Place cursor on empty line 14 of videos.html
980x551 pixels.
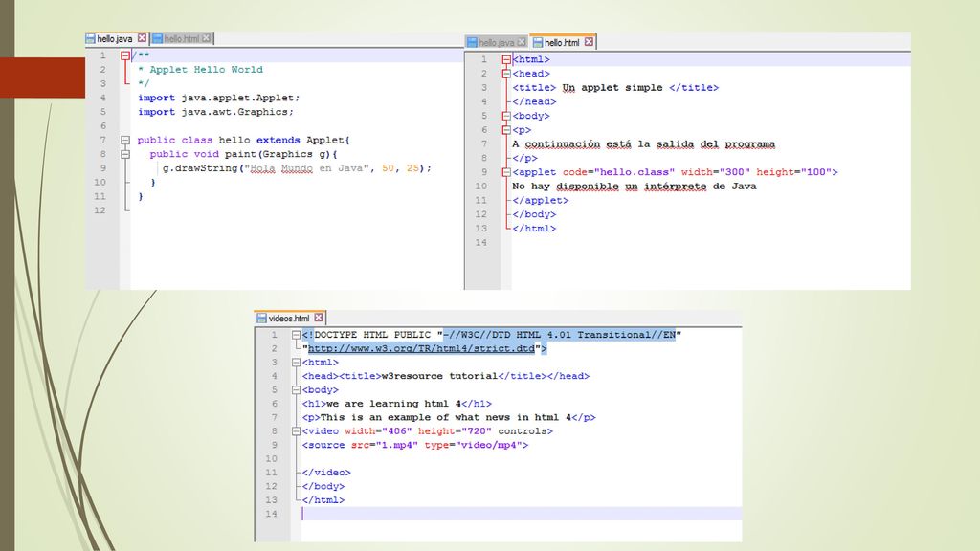(522, 514)
